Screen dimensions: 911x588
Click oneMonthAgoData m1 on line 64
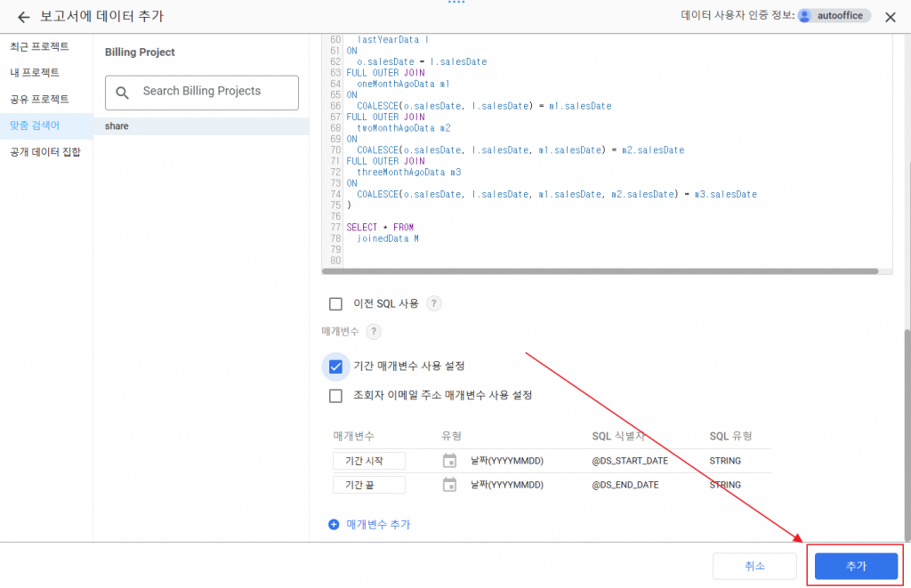click(x=403, y=84)
